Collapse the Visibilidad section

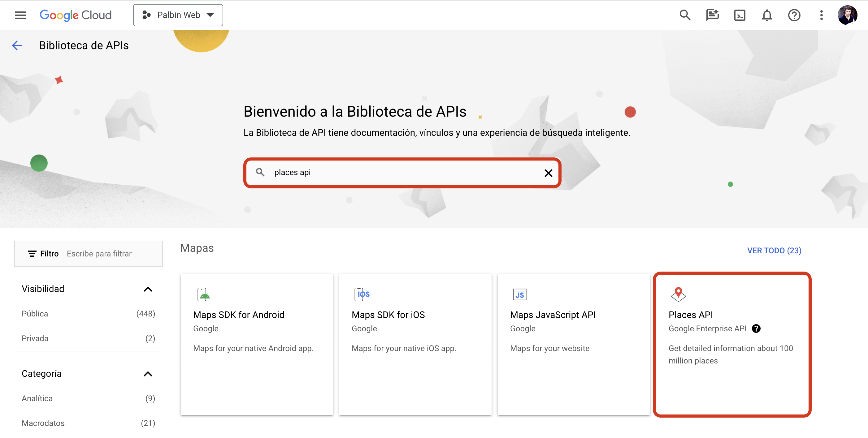click(148, 289)
